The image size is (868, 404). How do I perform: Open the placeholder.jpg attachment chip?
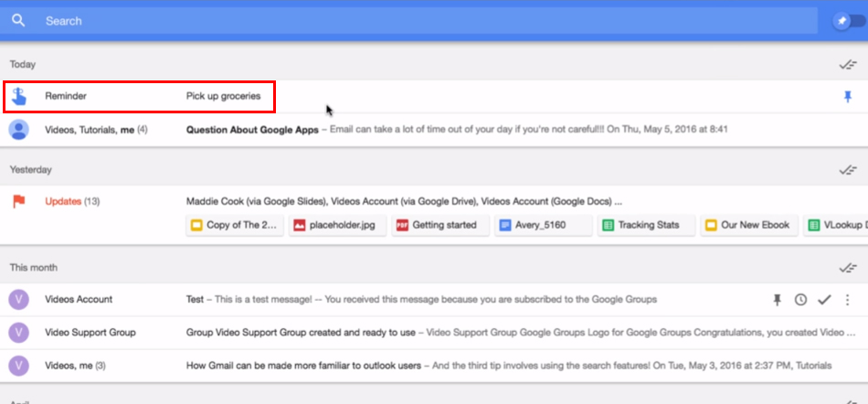[x=338, y=225]
